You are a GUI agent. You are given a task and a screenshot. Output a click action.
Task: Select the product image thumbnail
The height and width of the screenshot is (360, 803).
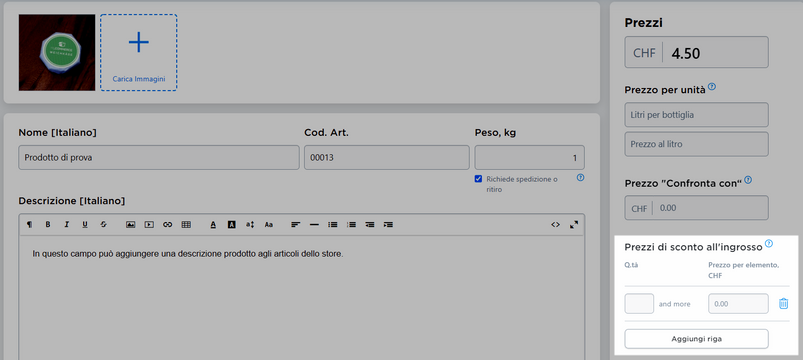[x=57, y=53]
